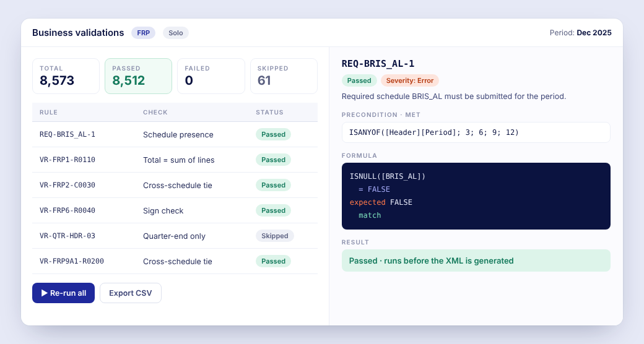644x344 pixels.
Task: Click Passed status of VR-FRP2-C0030 row
Action: tap(273, 185)
